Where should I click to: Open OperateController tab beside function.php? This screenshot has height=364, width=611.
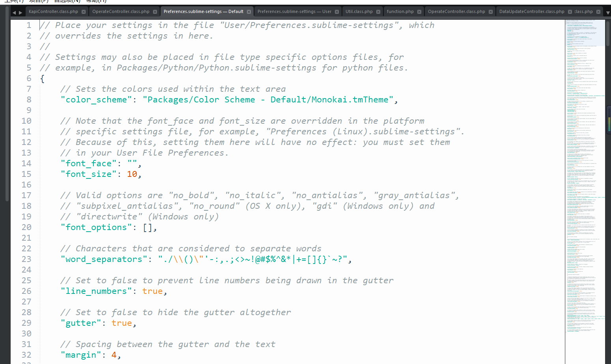pos(456,12)
